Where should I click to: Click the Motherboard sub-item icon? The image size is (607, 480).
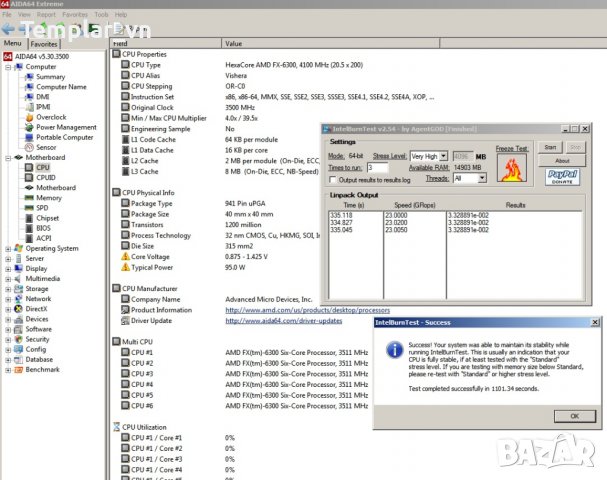29,187
